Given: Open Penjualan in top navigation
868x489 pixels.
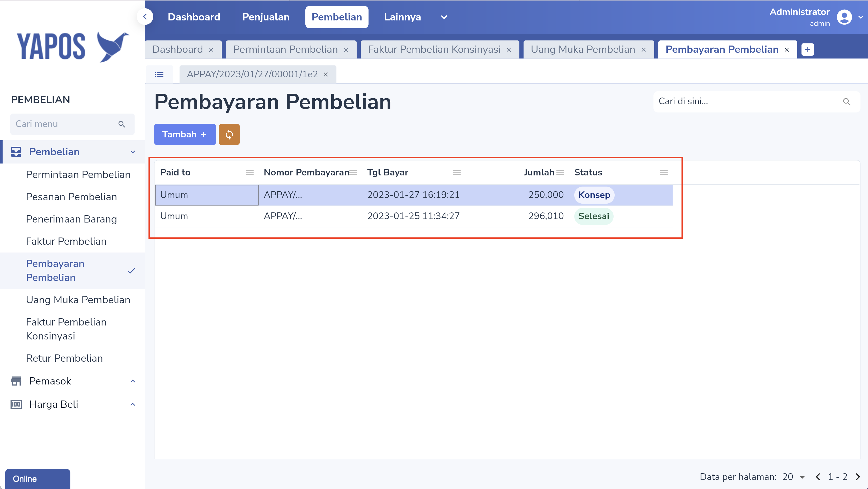Looking at the screenshot, I should [x=266, y=17].
